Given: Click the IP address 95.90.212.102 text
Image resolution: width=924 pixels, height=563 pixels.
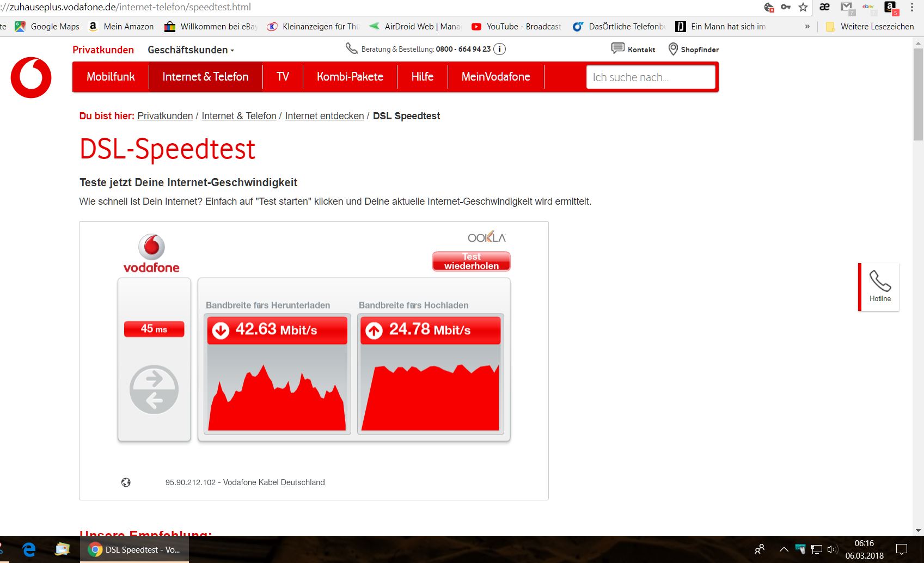Looking at the screenshot, I should point(191,482).
